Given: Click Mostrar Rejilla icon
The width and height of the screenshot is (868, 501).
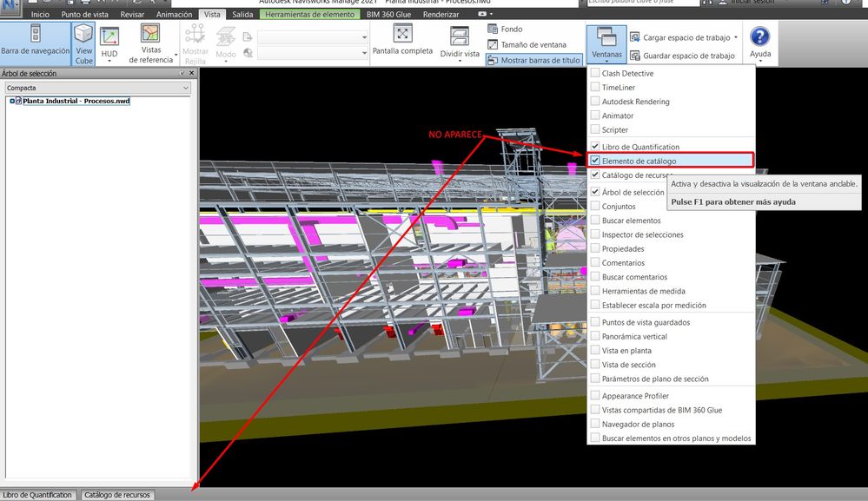Looking at the screenshot, I should (195, 34).
